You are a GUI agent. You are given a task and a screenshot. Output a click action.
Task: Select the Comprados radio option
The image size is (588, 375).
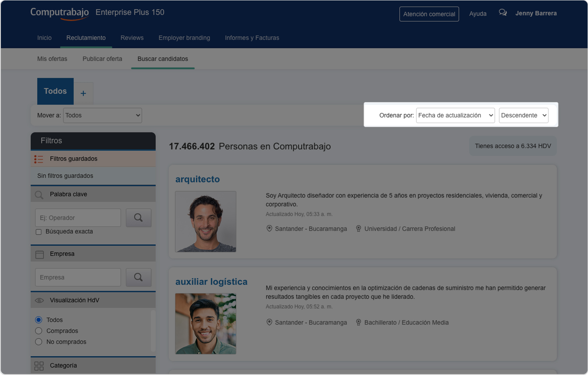[39, 331]
